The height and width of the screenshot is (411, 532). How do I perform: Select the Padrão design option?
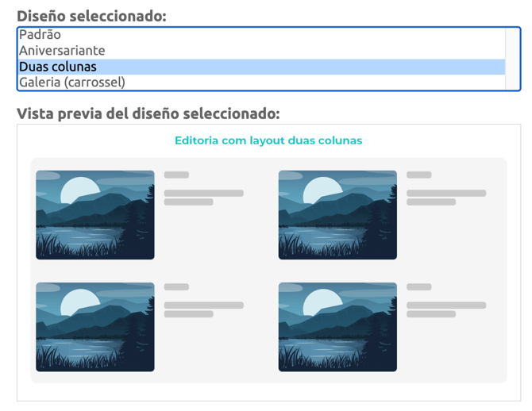coord(261,35)
